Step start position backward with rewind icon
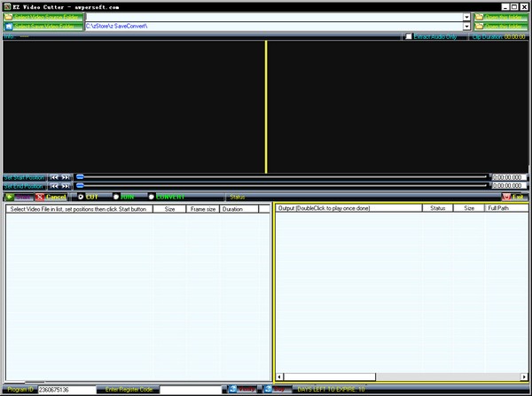Screen dimensions: 532x396 [x=53, y=177]
